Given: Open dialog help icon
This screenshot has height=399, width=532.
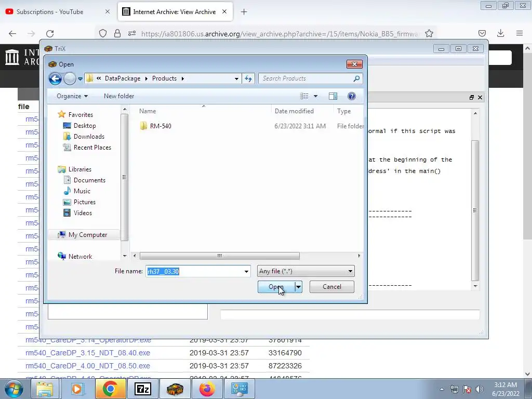Looking at the screenshot, I should 352,96.
